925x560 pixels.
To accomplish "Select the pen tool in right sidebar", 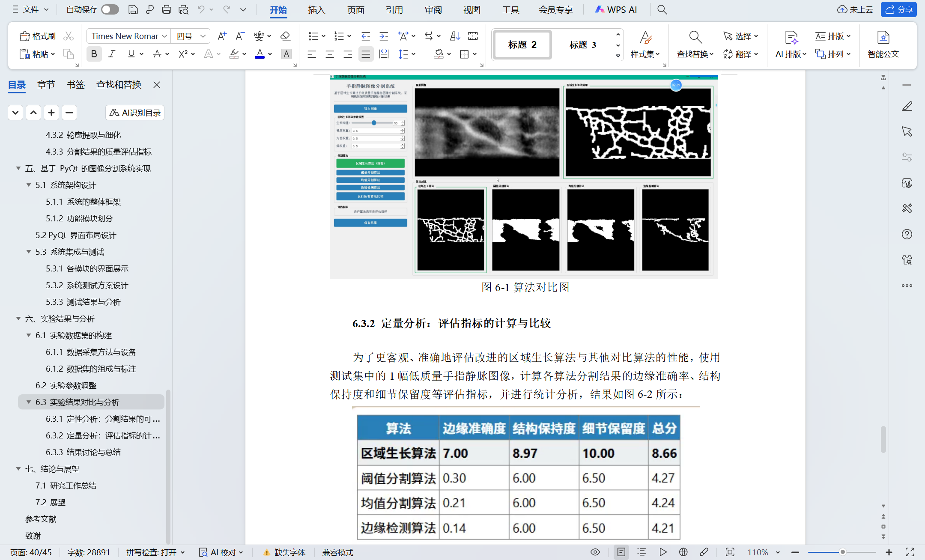I will pyautogui.click(x=907, y=106).
